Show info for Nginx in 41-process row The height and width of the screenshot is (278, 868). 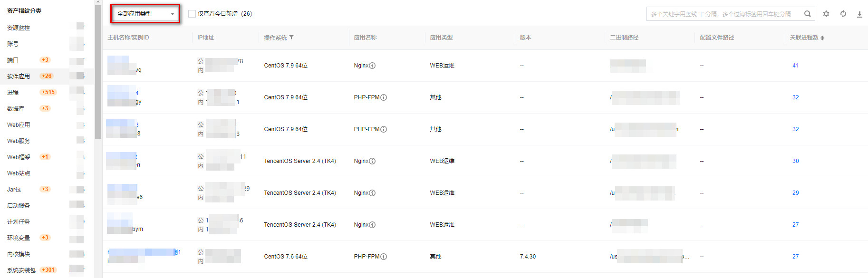372,66
